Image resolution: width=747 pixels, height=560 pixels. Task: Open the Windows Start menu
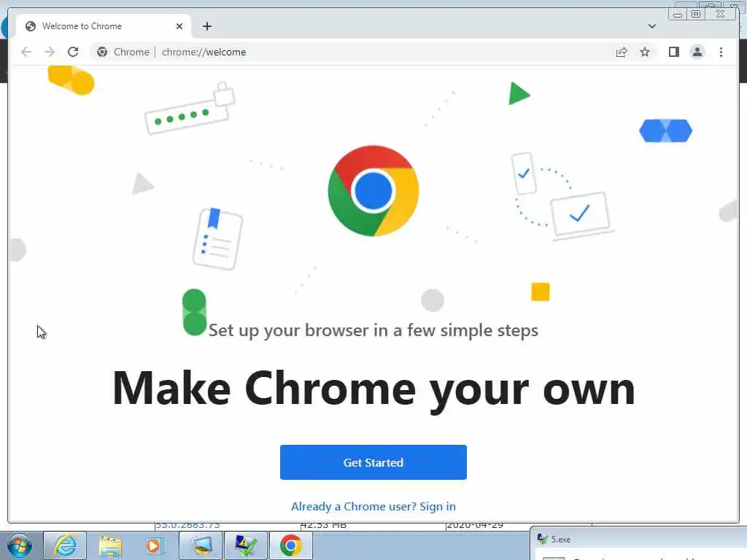pyautogui.click(x=19, y=545)
